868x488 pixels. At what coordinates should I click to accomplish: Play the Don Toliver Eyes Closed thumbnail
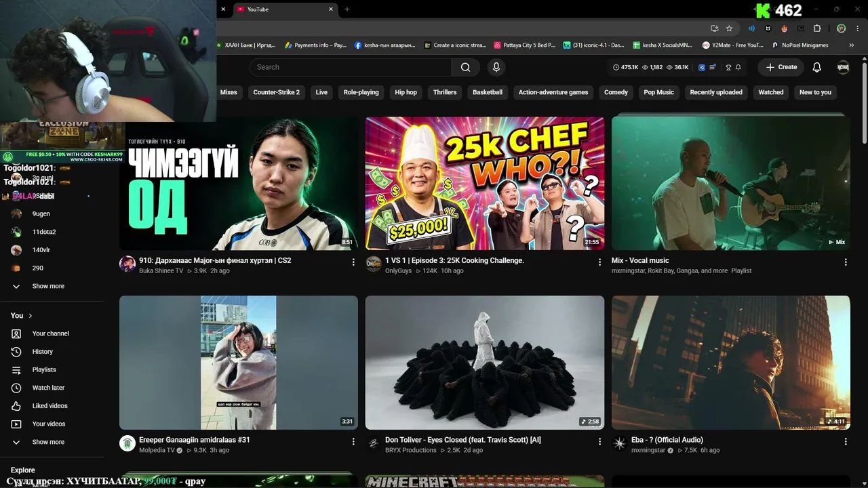click(x=485, y=363)
